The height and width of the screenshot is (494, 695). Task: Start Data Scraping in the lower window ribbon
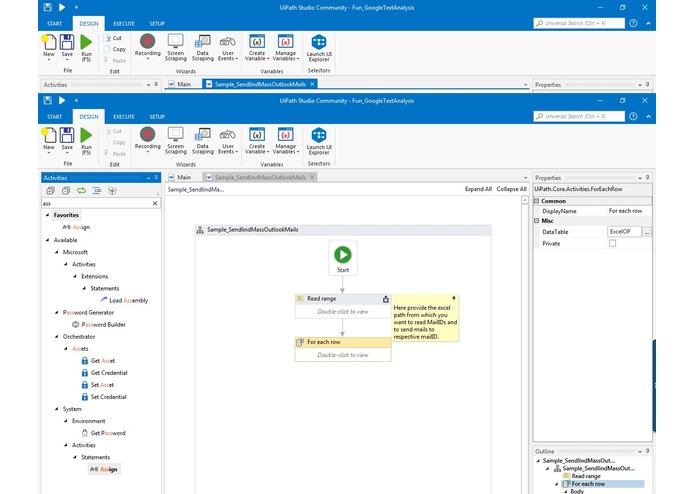[x=203, y=140]
